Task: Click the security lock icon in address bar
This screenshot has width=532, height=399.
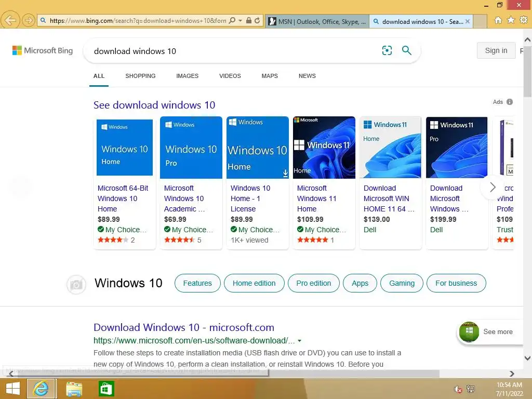Action: (x=249, y=20)
